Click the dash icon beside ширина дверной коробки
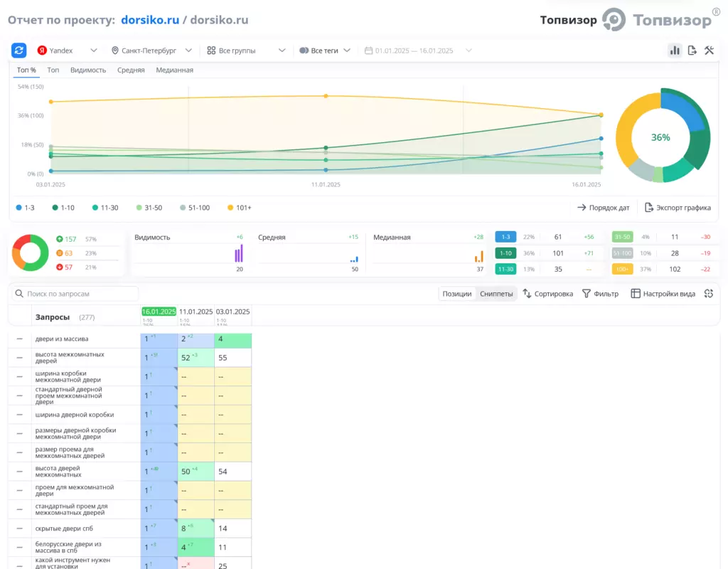The width and height of the screenshot is (728, 569). (x=19, y=415)
